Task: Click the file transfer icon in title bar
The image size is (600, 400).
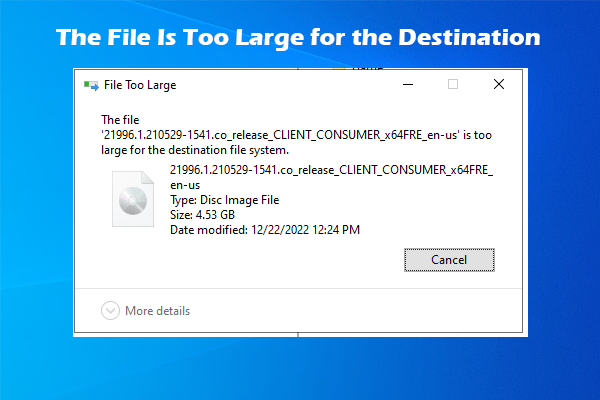Action: (93, 86)
